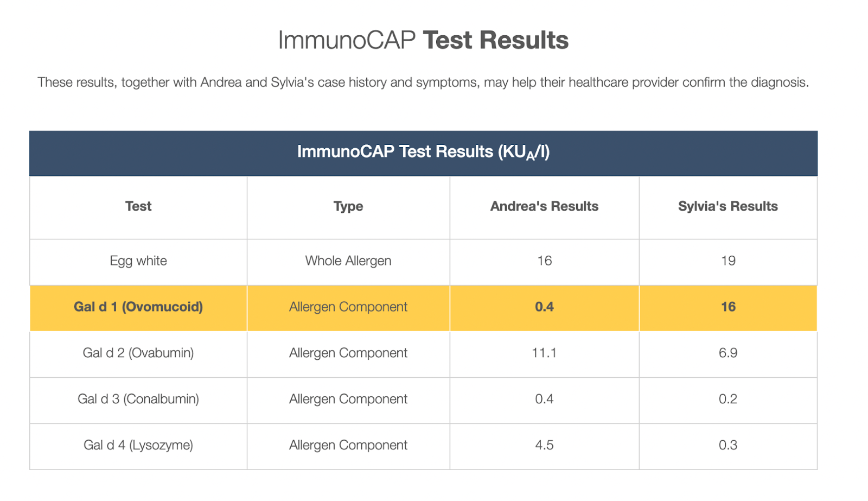Select the Whole Allergen type cell

348,261
